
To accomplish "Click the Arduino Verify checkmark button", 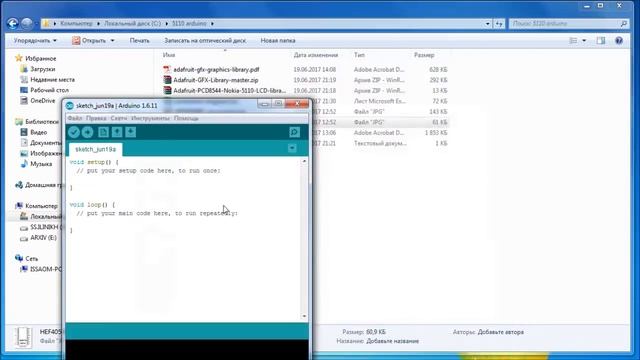I will (74, 132).
